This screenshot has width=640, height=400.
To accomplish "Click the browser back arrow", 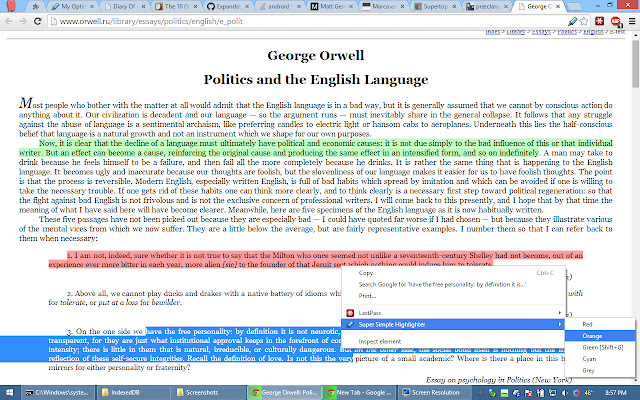I will (9, 19).
